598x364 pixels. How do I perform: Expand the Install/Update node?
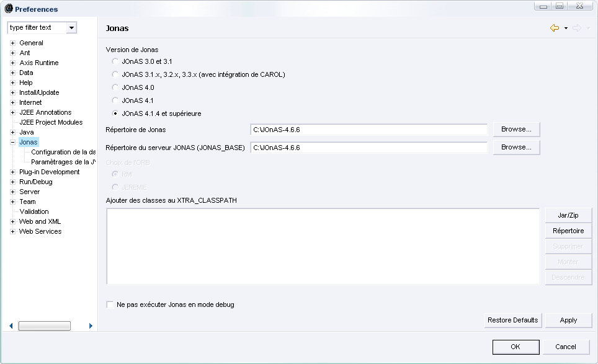pyautogui.click(x=12, y=92)
